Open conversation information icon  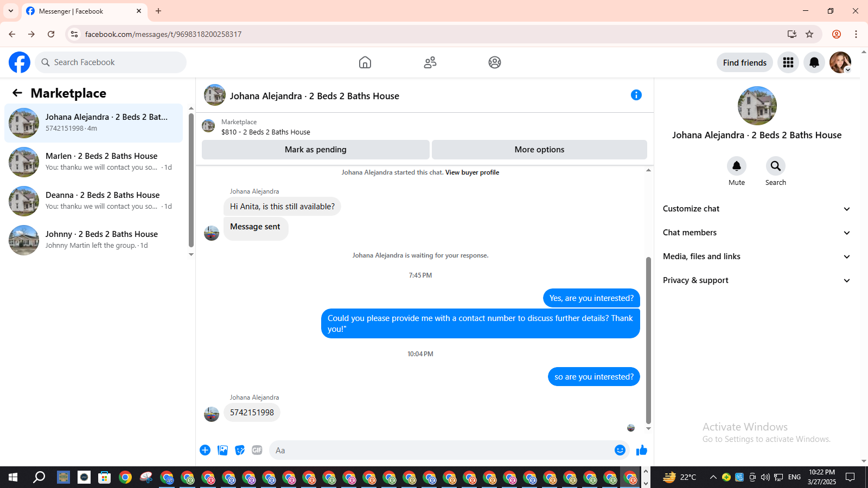(x=636, y=95)
